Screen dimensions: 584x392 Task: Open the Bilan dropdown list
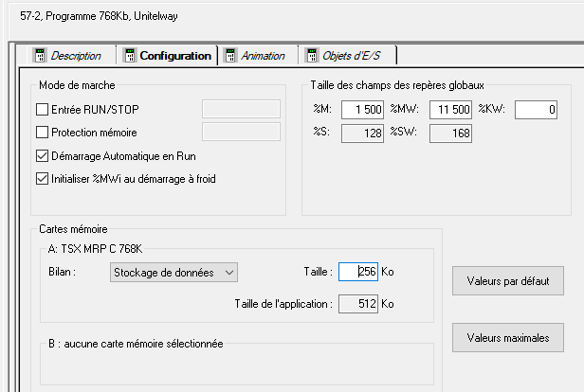[x=172, y=273]
